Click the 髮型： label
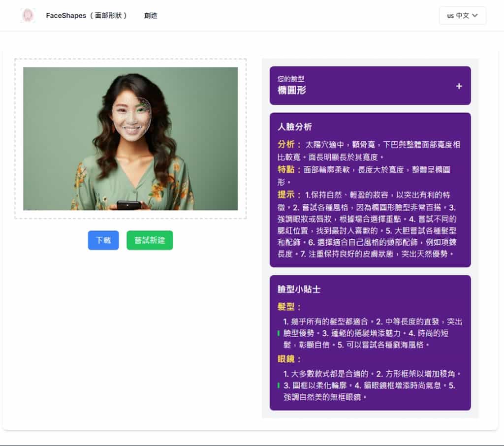The width and height of the screenshot is (504, 446). click(289, 307)
